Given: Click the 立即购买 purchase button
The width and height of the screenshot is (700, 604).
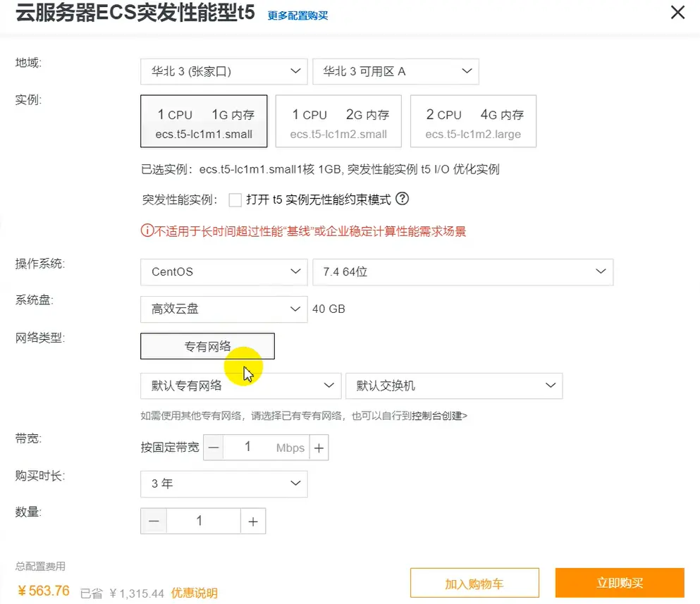Looking at the screenshot, I should click(619, 582).
